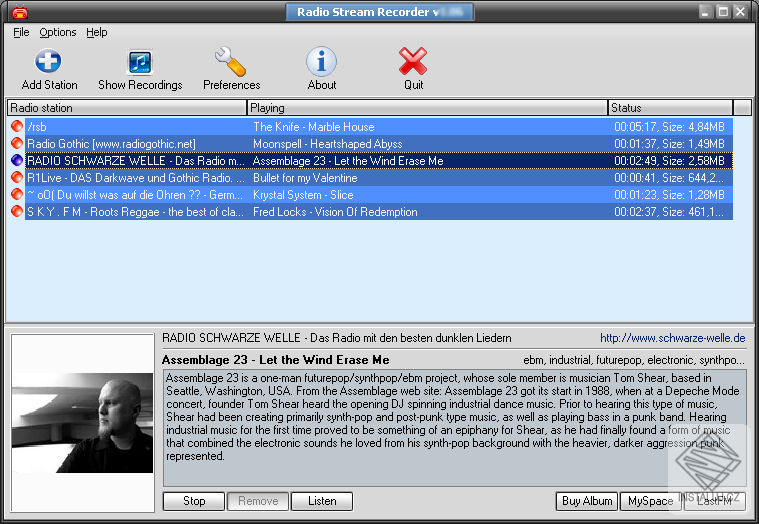Screen dimensions: 759x524
Task: Click Bullet for my Valentine track cell
Action: tap(305, 178)
